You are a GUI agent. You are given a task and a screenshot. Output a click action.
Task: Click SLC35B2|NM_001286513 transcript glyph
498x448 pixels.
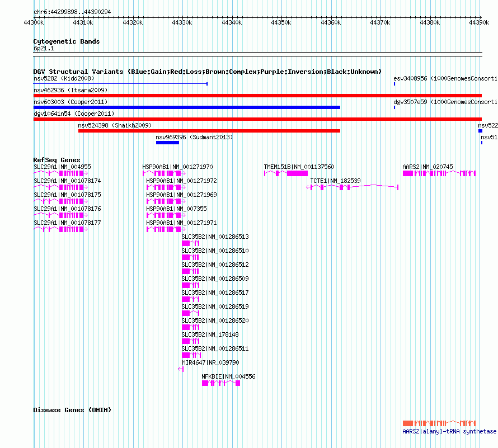coord(191,243)
